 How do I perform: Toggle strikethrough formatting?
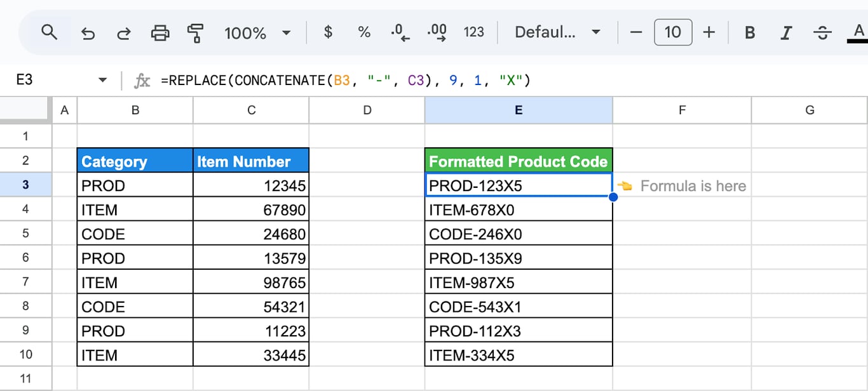823,32
